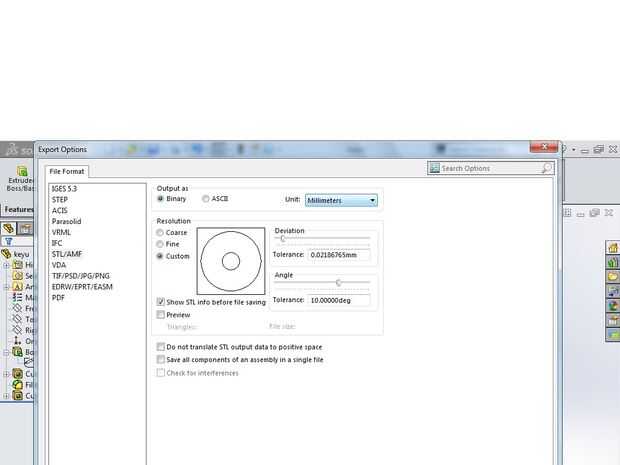Choose Binary output option
The height and width of the screenshot is (465, 620).
[x=160, y=198]
